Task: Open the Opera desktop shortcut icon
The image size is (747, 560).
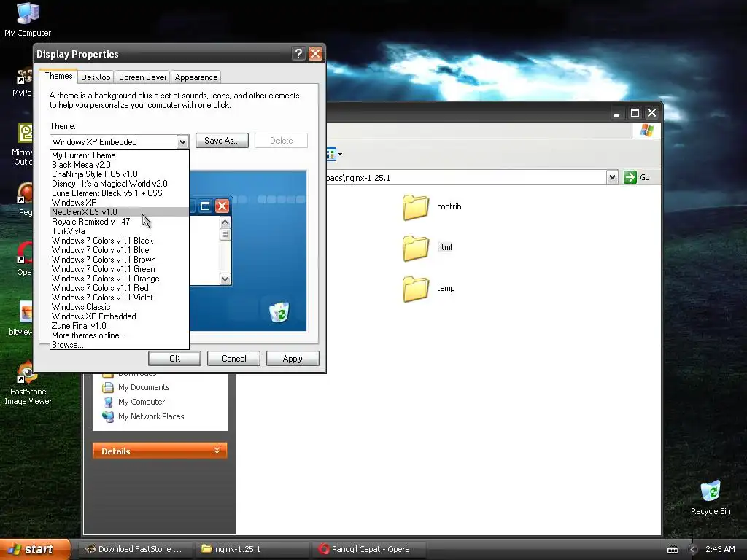Action: coord(24,252)
